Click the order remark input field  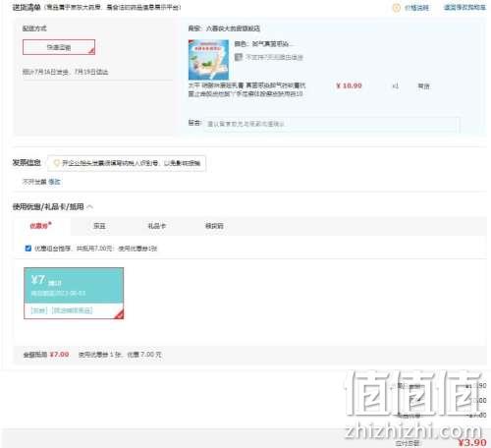tap(332, 124)
